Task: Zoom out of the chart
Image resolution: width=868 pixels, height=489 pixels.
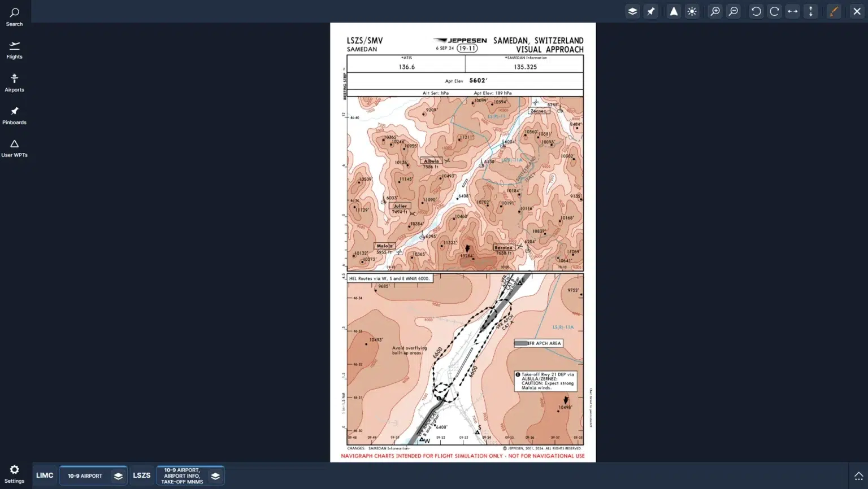Action: click(x=734, y=11)
